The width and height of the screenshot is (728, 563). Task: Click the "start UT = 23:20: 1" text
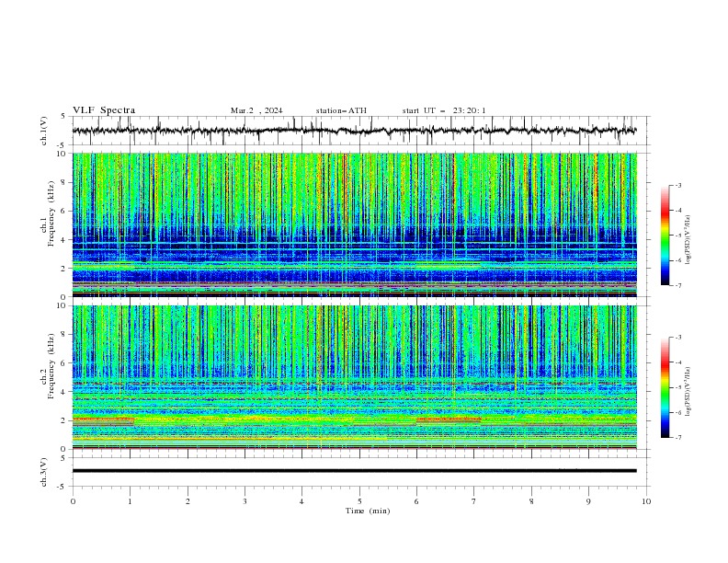[x=444, y=110]
